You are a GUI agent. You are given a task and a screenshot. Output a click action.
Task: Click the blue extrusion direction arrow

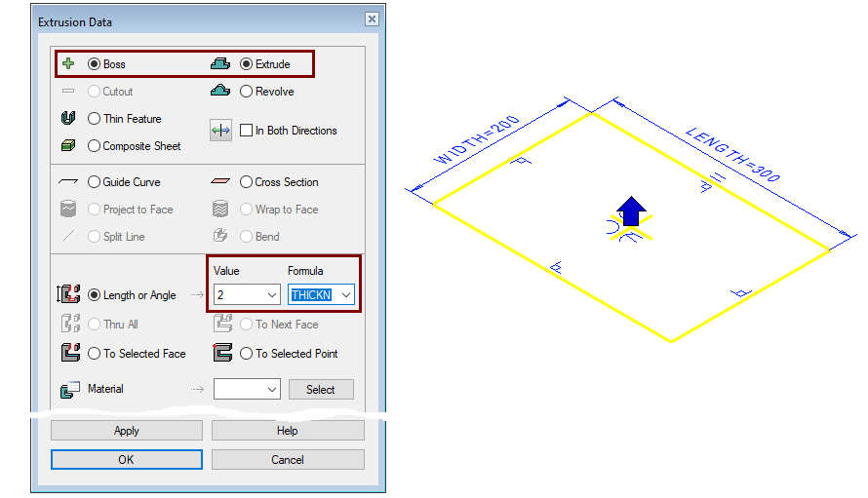pyautogui.click(x=631, y=211)
